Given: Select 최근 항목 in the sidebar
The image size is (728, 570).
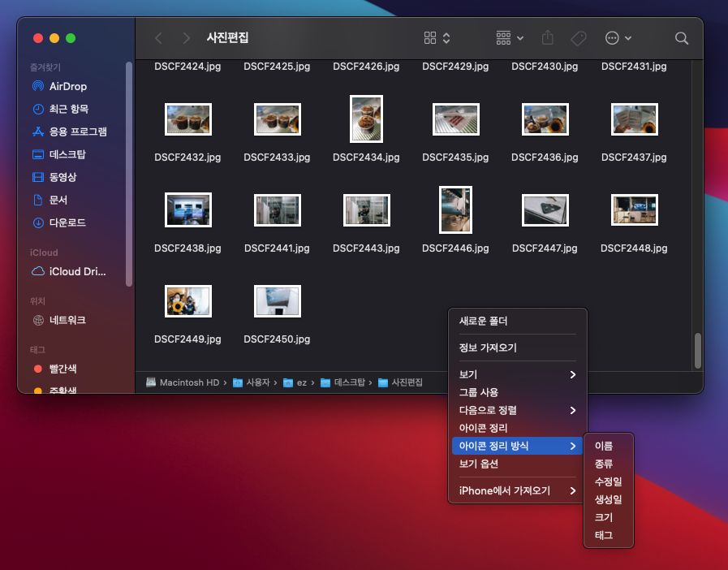Looking at the screenshot, I should tap(69, 109).
